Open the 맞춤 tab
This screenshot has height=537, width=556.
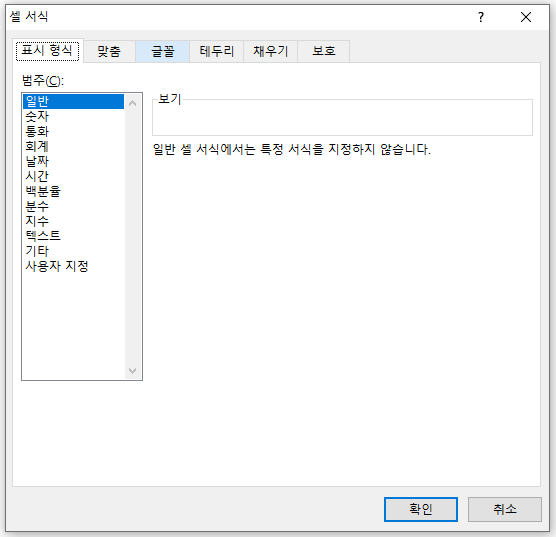109,51
